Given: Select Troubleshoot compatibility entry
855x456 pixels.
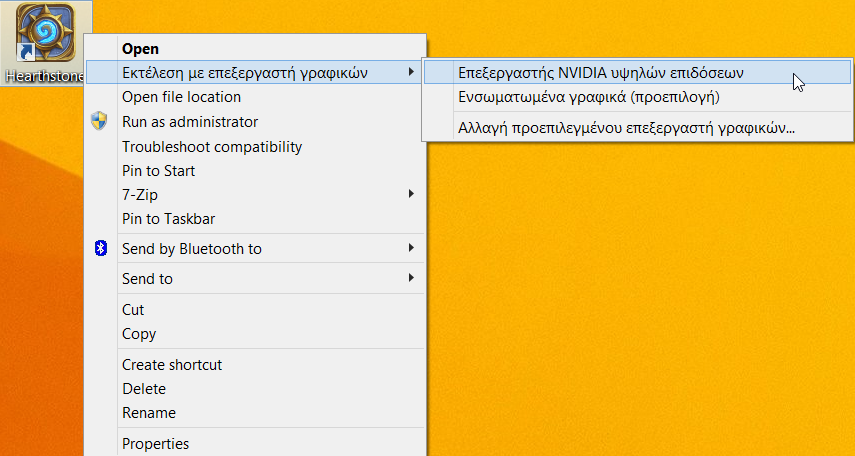Looking at the screenshot, I should [212, 147].
